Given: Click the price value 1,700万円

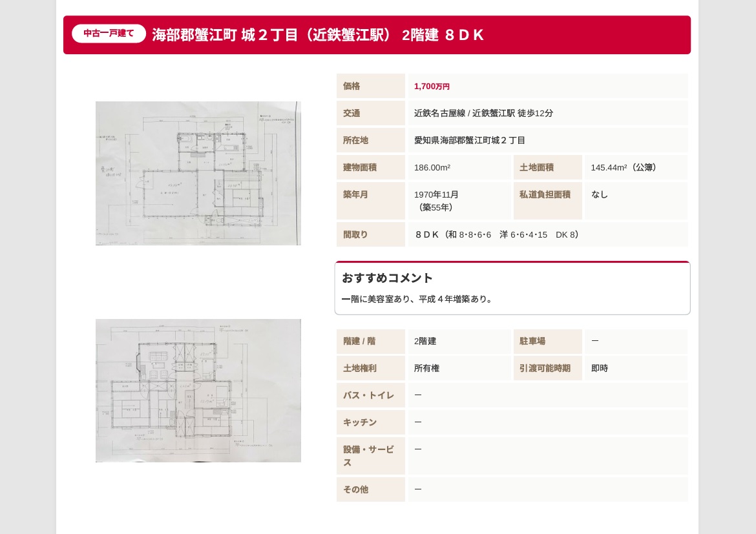Looking at the screenshot, I should pyautogui.click(x=432, y=87).
